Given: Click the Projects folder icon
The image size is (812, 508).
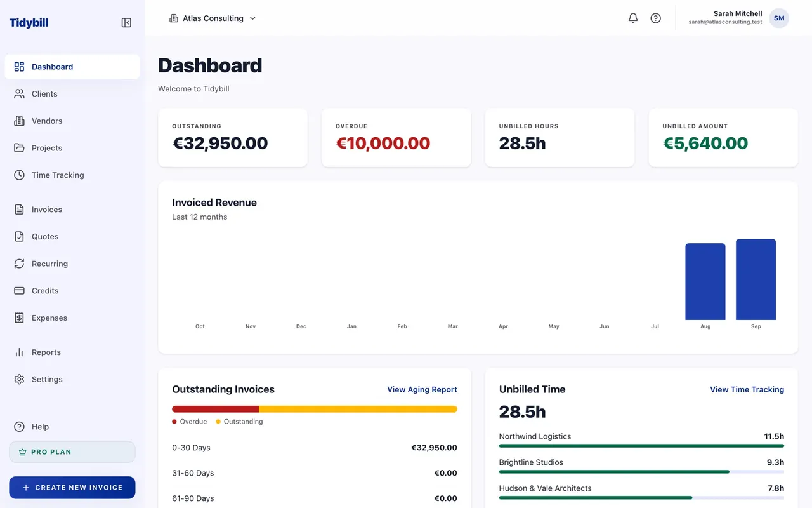Looking at the screenshot, I should (20, 148).
